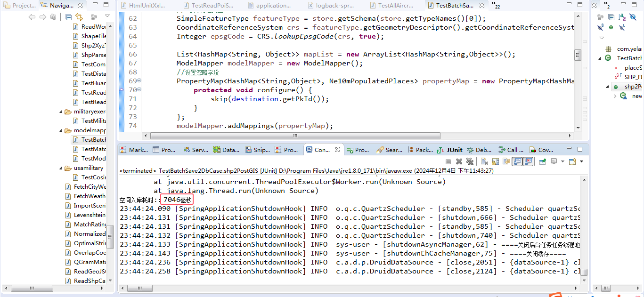Collapse the configure method fold at line 70

(x=139, y=89)
